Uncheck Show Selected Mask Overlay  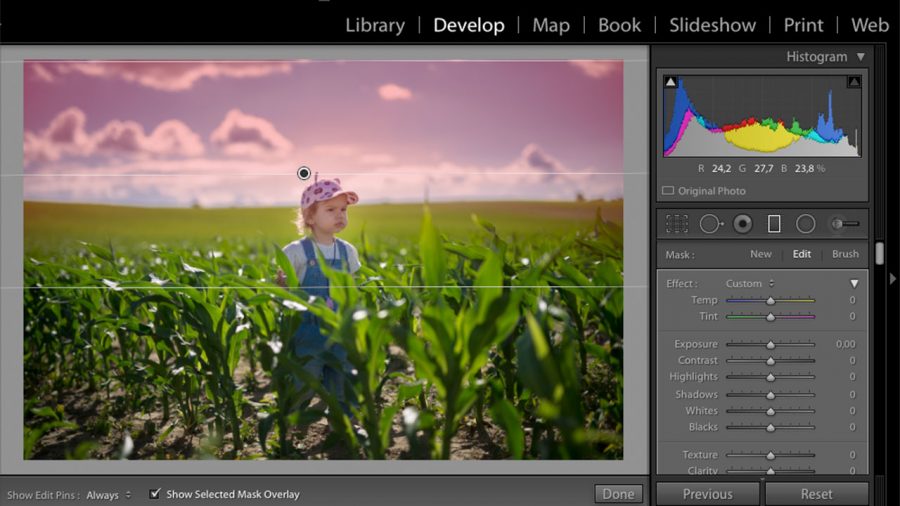pyautogui.click(x=154, y=494)
